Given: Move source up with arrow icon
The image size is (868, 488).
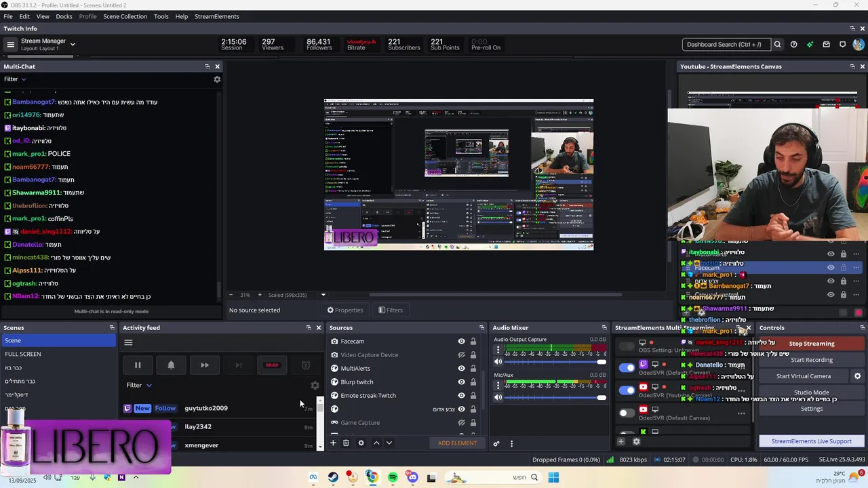Looking at the screenshot, I should coord(376,443).
